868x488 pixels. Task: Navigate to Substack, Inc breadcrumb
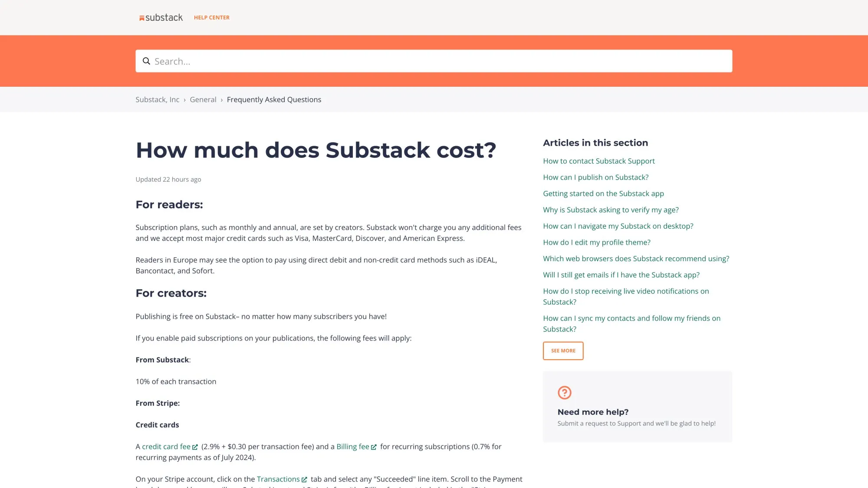pyautogui.click(x=157, y=99)
